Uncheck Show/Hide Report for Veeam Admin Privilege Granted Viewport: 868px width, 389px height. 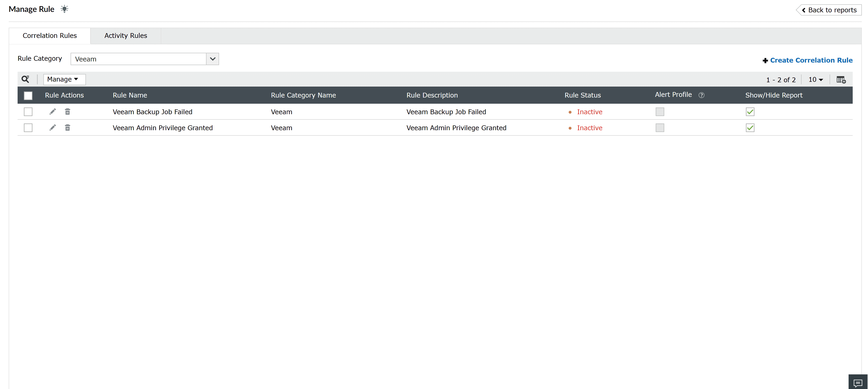click(750, 127)
